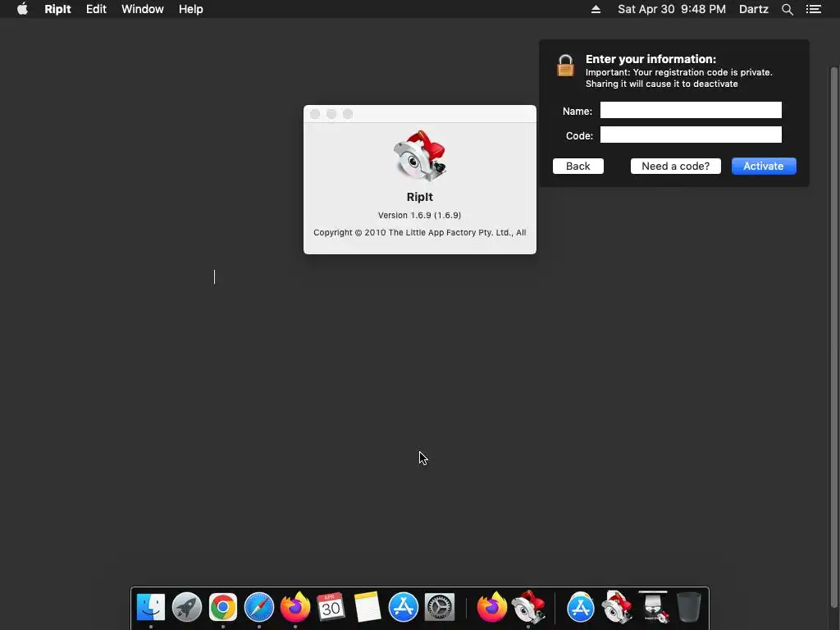The image size is (840, 630).
Task: Click the eject icon in the menu bar
Action: tap(596, 9)
